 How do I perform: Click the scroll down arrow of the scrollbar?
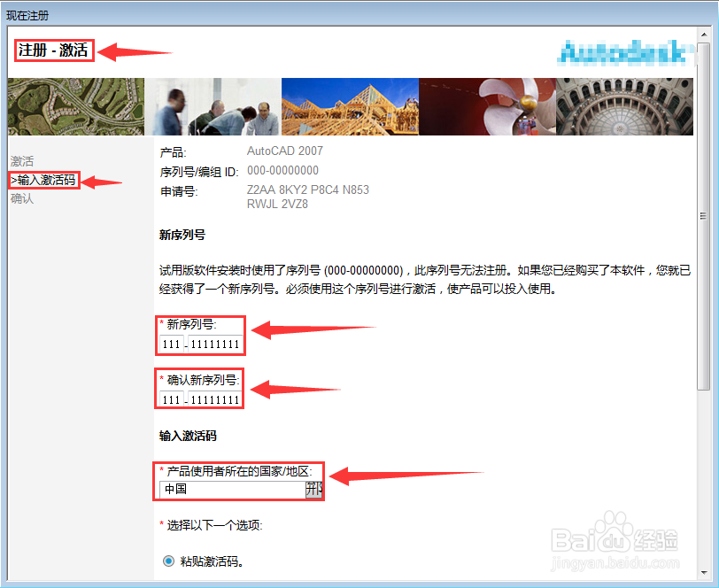[703, 572]
